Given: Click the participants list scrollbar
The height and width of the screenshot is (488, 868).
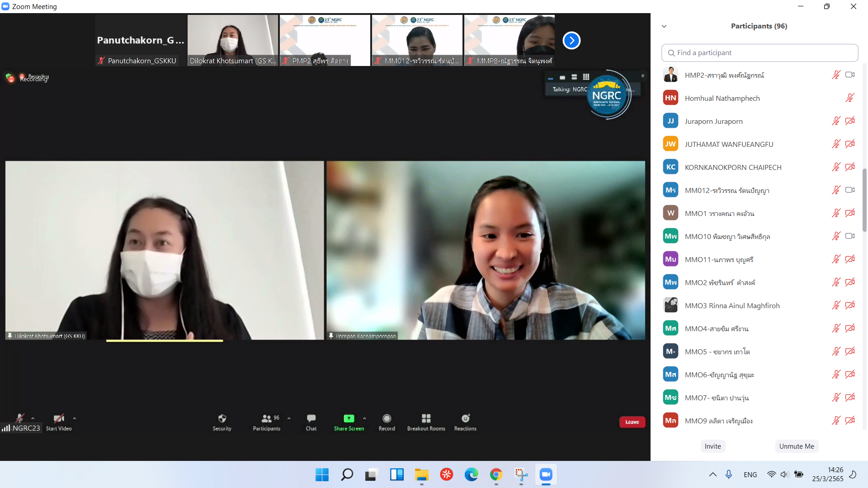Looking at the screenshot, I should (x=864, y=200).
